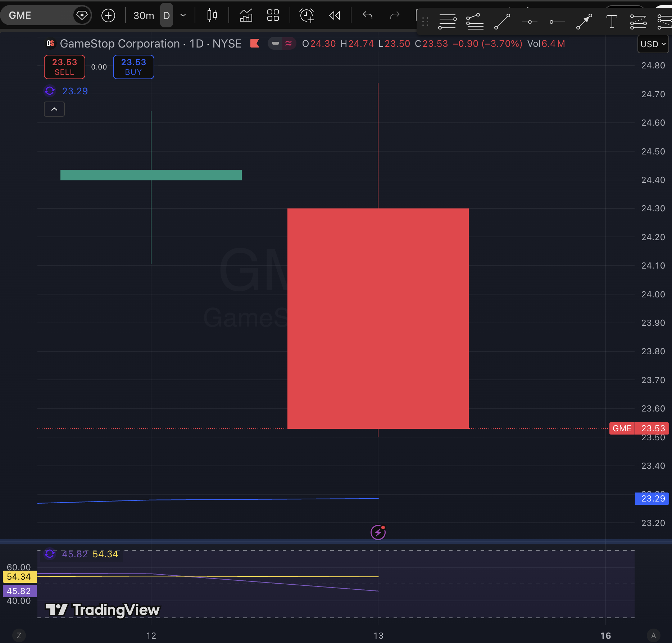The image size is (672, 643).
Task: Expand the time interval dropdown chevron
Action: point(183,15)
